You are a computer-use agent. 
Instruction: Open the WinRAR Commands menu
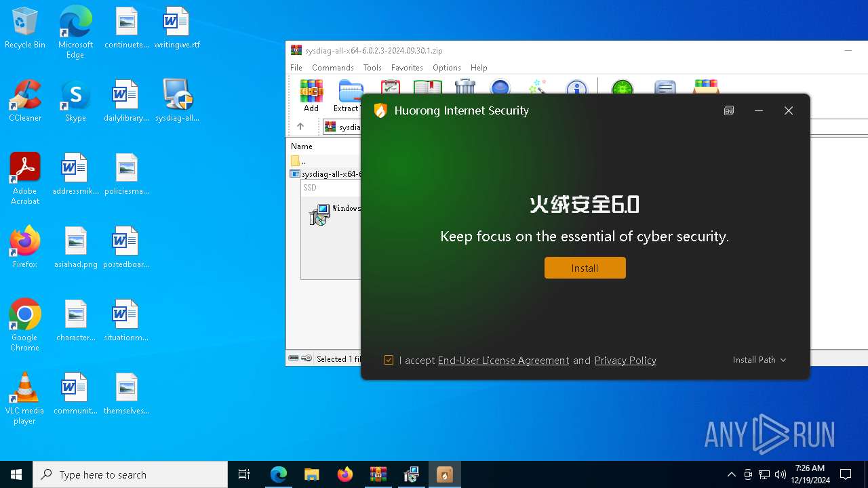(x=333, y=68)
